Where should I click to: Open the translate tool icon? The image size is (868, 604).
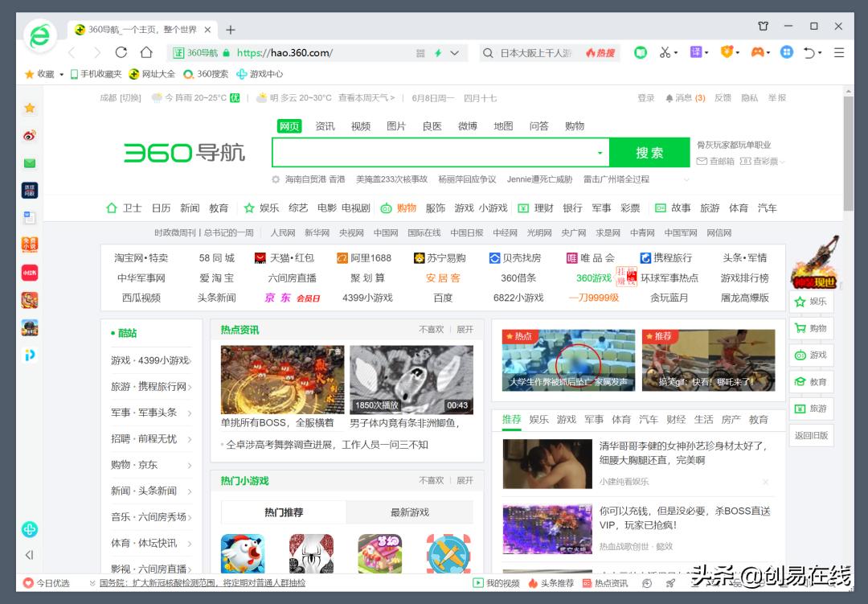[696, 51]
